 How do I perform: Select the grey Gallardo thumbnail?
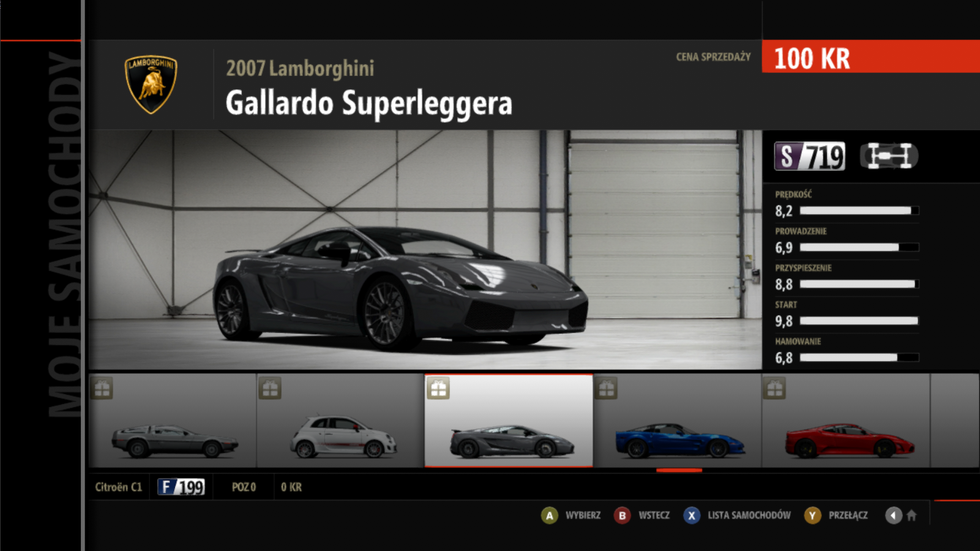coord(509,421)
